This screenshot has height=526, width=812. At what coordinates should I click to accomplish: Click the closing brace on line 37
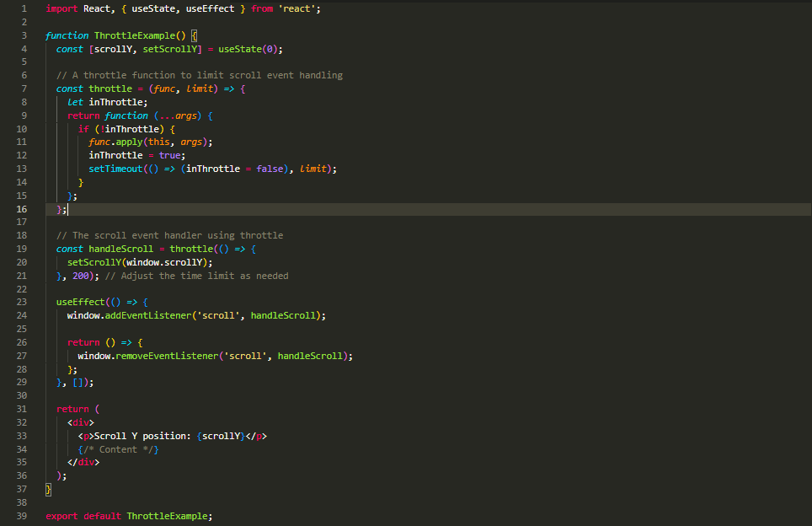pos(48,489)
